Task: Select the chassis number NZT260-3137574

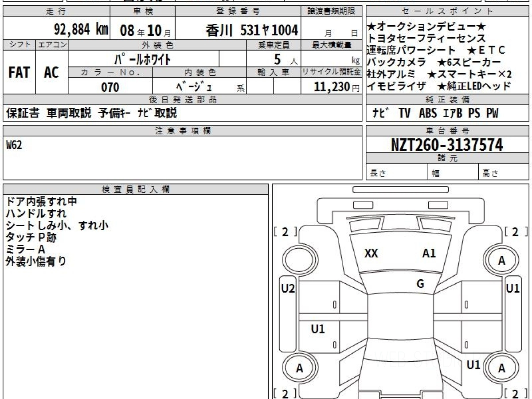Action: [x=447, y=145]
